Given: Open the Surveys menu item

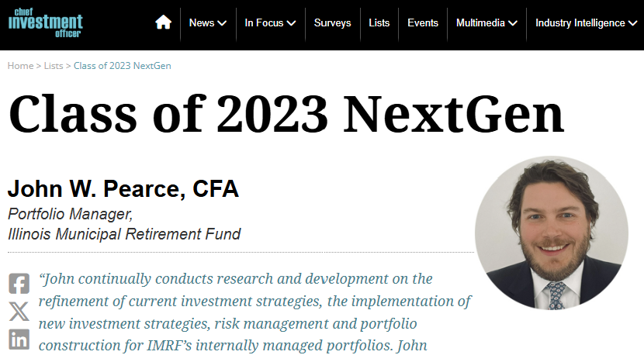Looking at the screenshot, I should [x=332, y=23].
